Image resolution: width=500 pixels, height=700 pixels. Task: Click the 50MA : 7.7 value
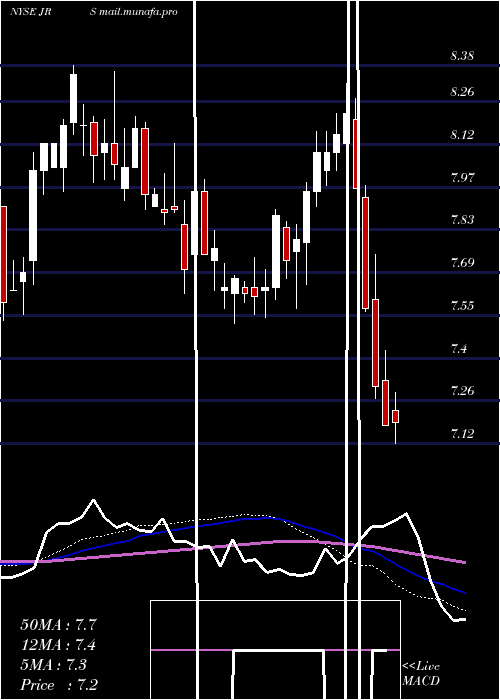click(58, 625)
